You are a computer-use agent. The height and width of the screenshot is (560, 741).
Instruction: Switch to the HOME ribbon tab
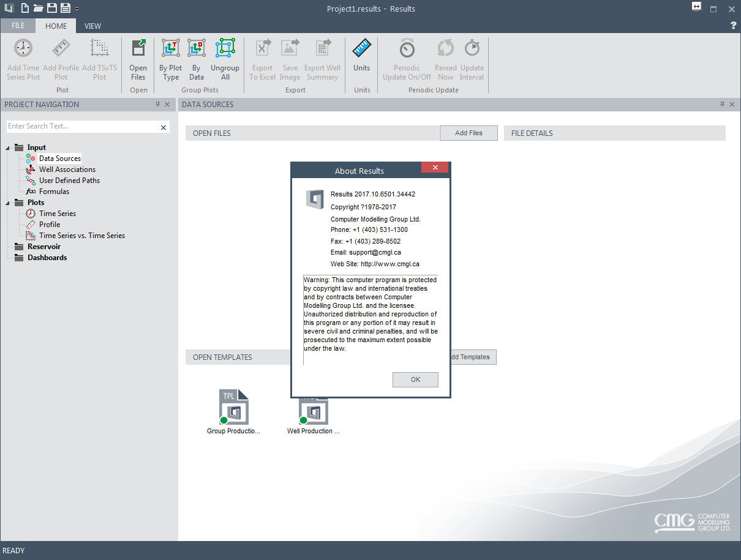(56, 26)
